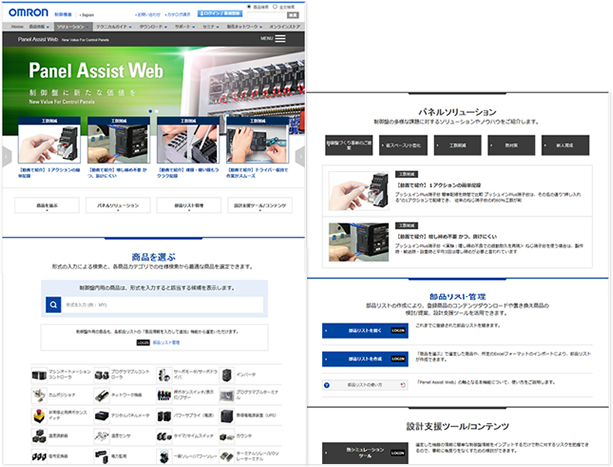Open the colorful pushbutton switches category icon
Image resolution: width=613 pixels, height=467 pixels.
click(164, 395)
